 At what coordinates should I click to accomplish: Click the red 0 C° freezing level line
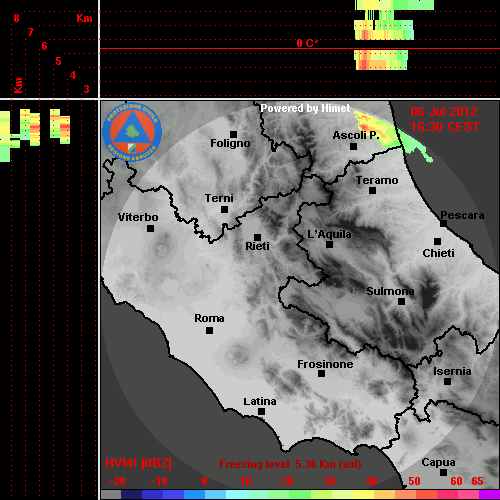(x=300, y=49)
